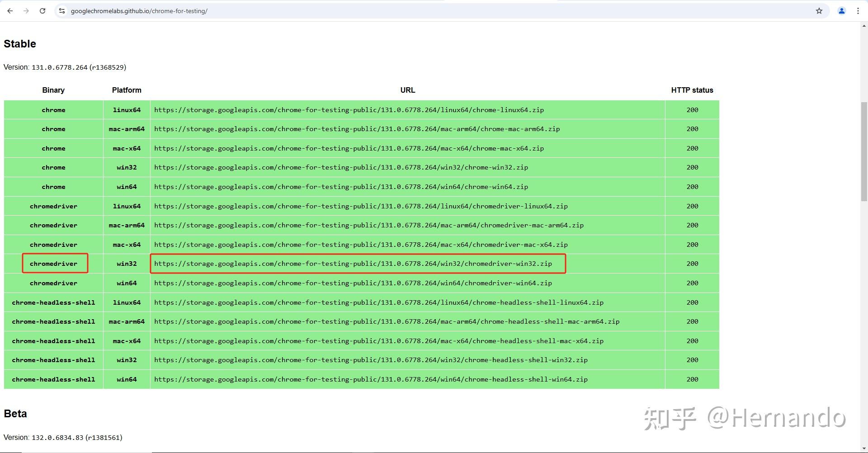Image resolution: width=868 pixels, height=453 pixels.
Task: Open the browser profile avatar
Action: [x=842, y=11]
